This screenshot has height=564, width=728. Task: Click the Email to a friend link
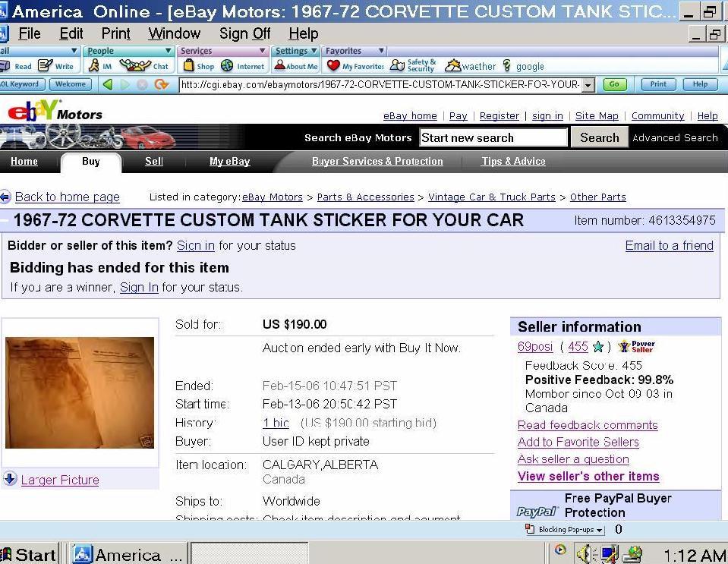click(x=669, y=245)
